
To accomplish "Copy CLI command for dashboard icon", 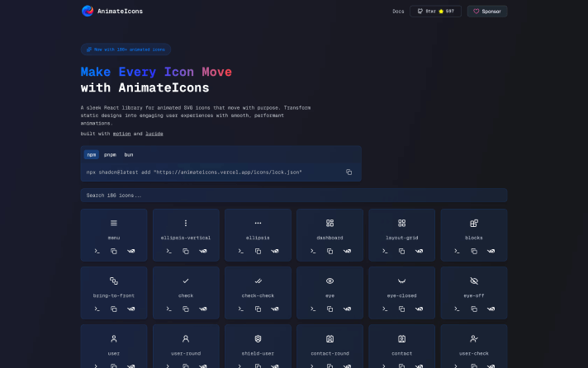I will 313,251.
